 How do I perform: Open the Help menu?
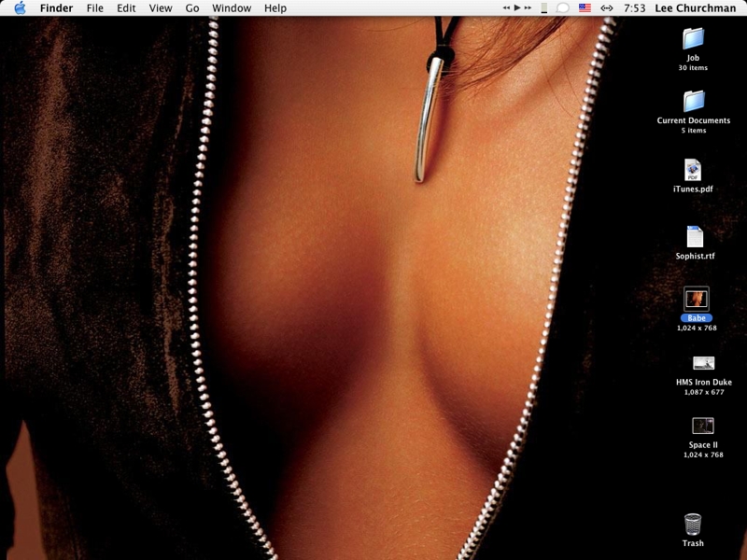pos(275,8)
